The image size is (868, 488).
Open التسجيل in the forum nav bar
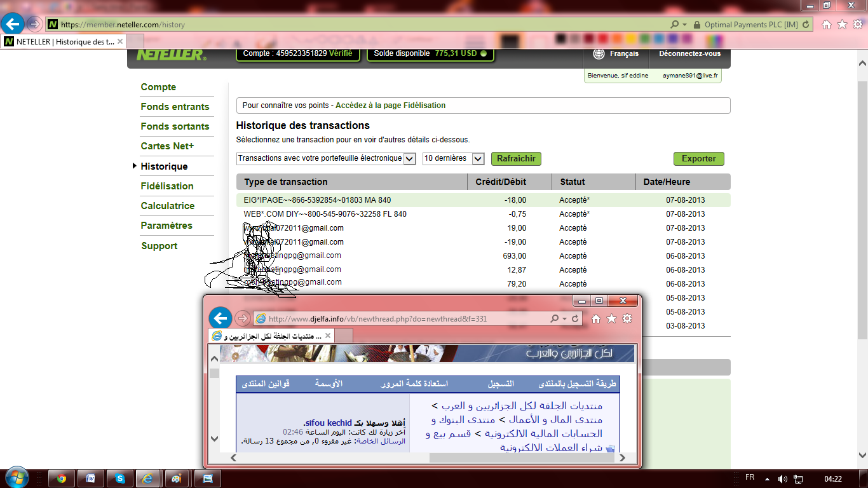[x=501, y=384]
